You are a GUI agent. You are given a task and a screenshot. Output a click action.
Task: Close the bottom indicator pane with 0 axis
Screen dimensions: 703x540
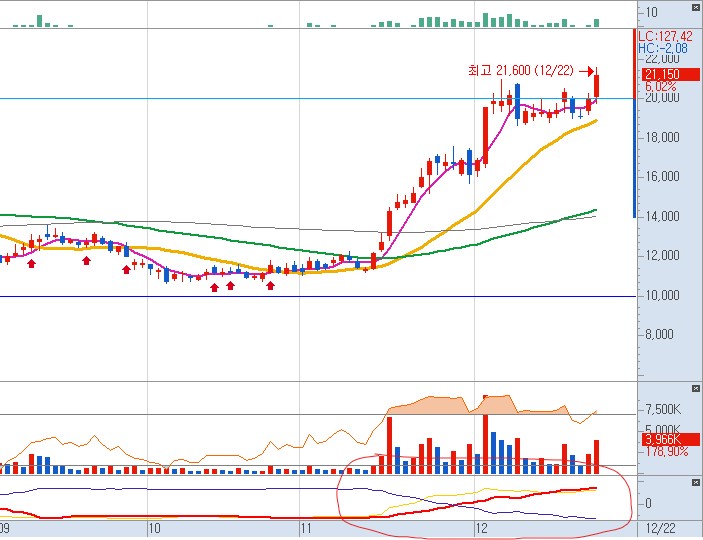[695, 483]
